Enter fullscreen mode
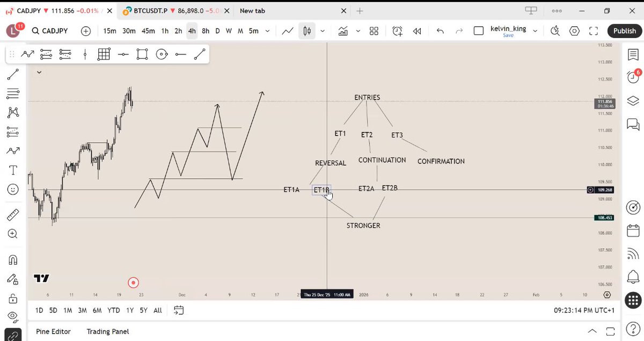The width and height of the screenshot is (644, 341). click(594, 31)
